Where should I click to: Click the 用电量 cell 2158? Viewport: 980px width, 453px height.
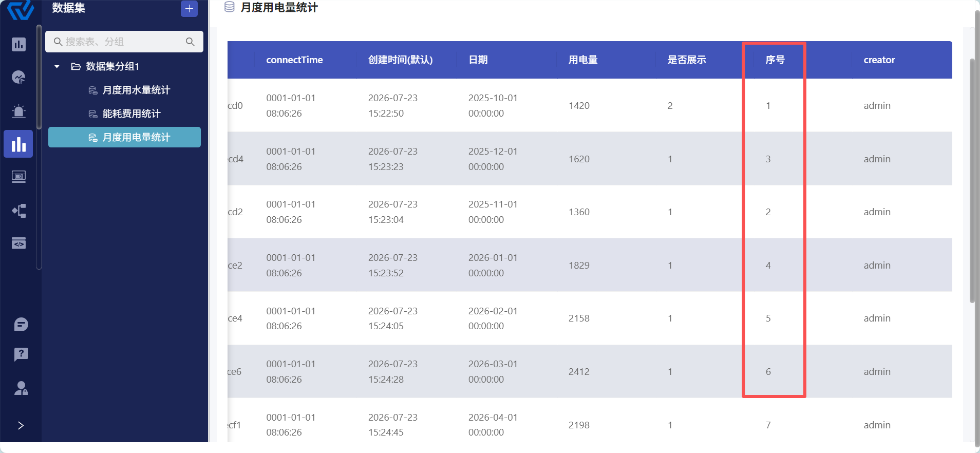[579, 318]
